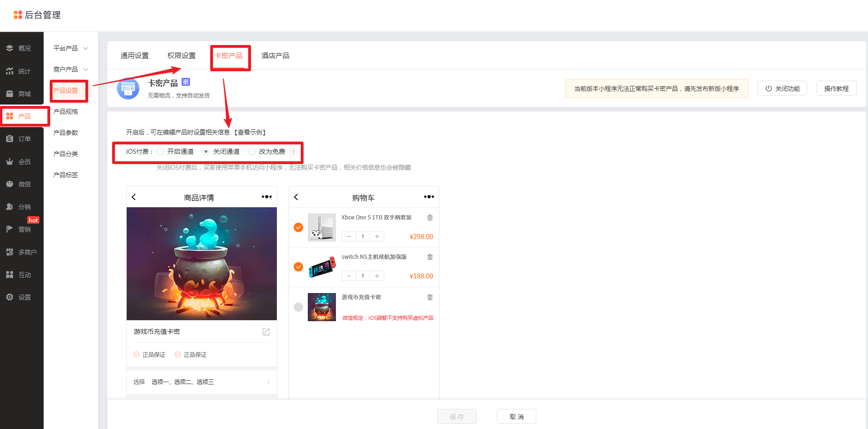868x429 pixels.
Task: Click back arrow in 购物车 preview
Action: [296, 197]
